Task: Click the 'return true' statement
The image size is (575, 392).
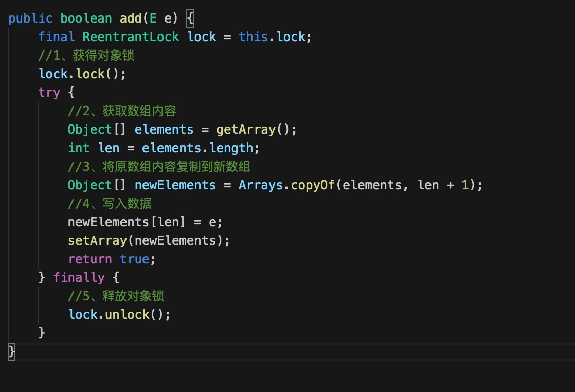Action: point(112,259)
